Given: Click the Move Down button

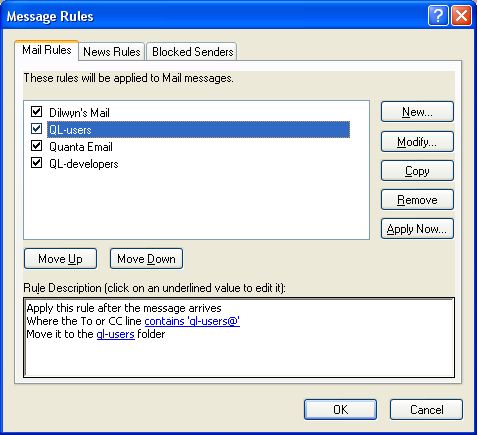Looking at the screenshot, I should [x=146, y=259].
